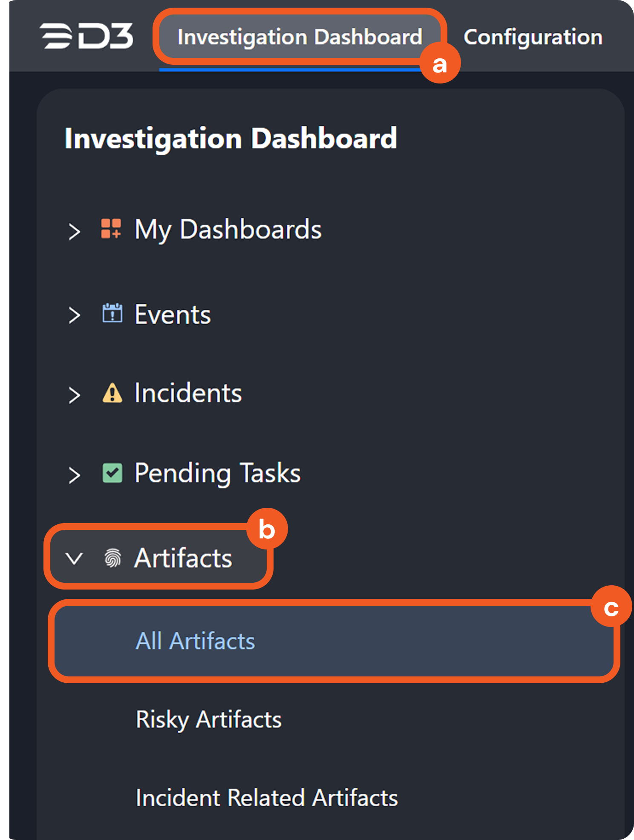
Task: Collapse the Artifacts section chevron
Action: 74,558
